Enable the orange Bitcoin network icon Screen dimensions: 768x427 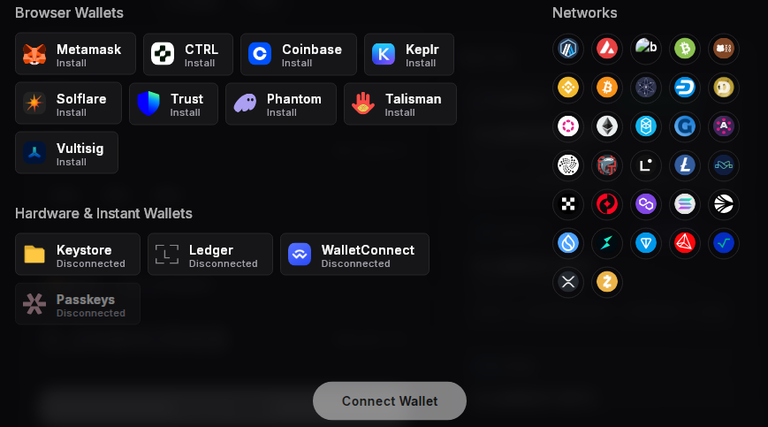tap(607, 88)
